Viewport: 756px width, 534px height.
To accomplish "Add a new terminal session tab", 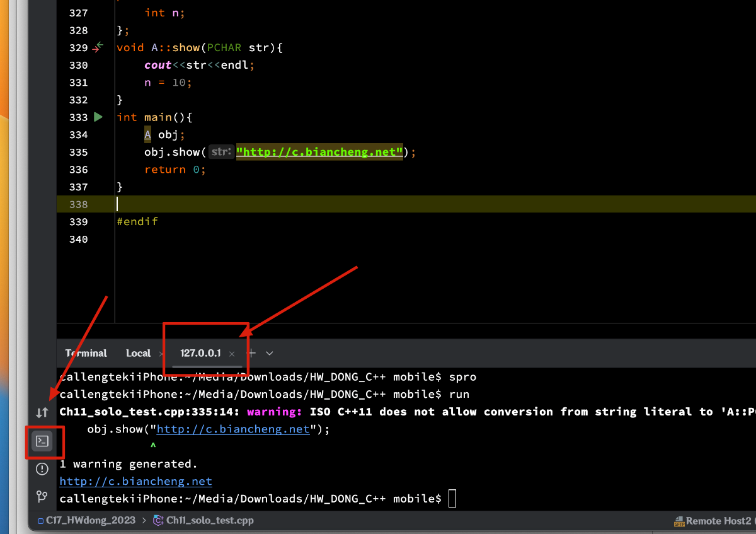I will click(x=251, y=353).
